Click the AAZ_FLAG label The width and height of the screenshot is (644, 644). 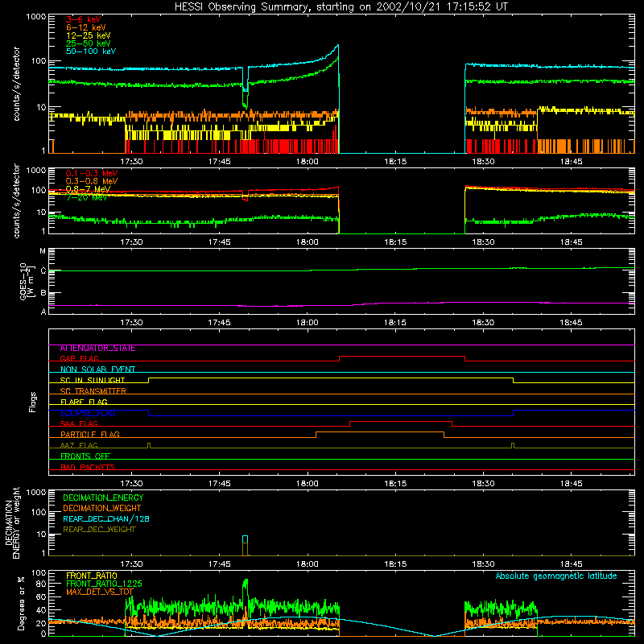(79, 446)
